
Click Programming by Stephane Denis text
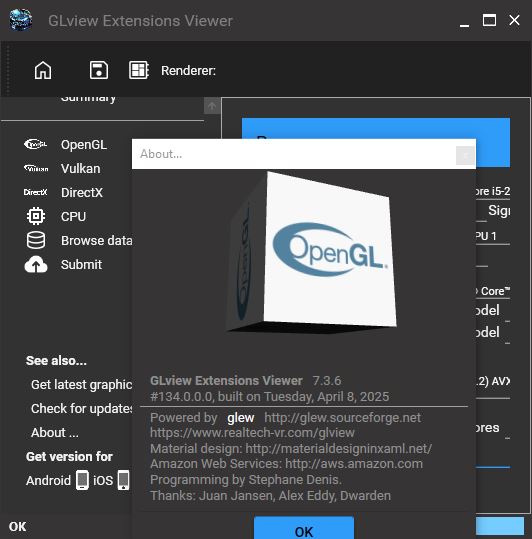click(246, 480)
